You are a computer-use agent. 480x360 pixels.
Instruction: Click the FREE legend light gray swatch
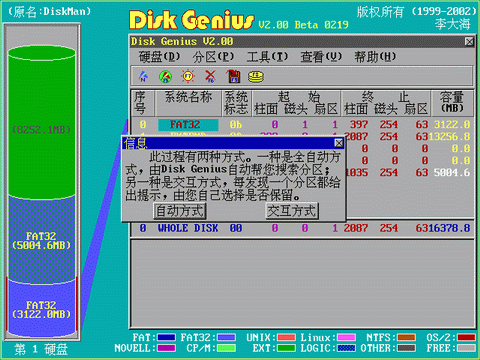coord(466,348)
